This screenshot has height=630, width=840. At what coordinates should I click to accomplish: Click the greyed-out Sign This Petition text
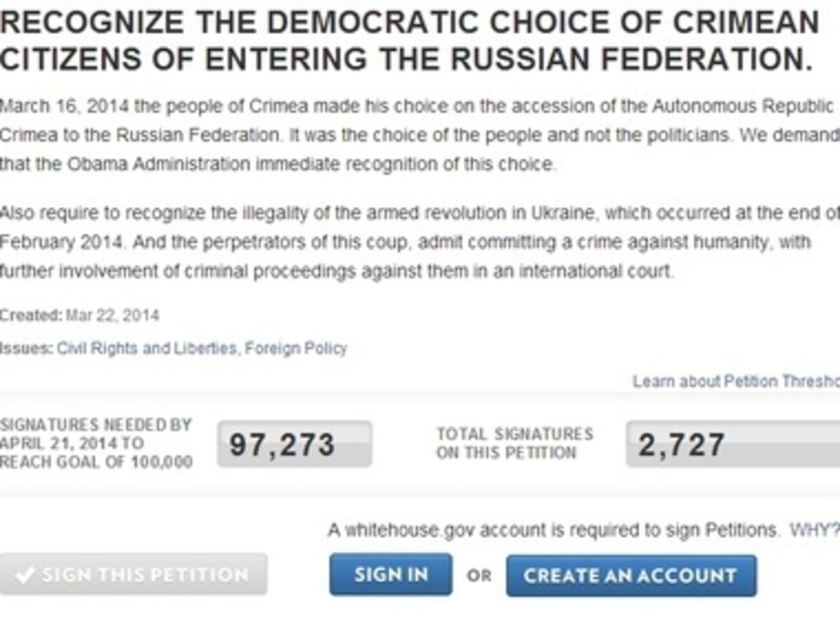(x=145, y=574)
